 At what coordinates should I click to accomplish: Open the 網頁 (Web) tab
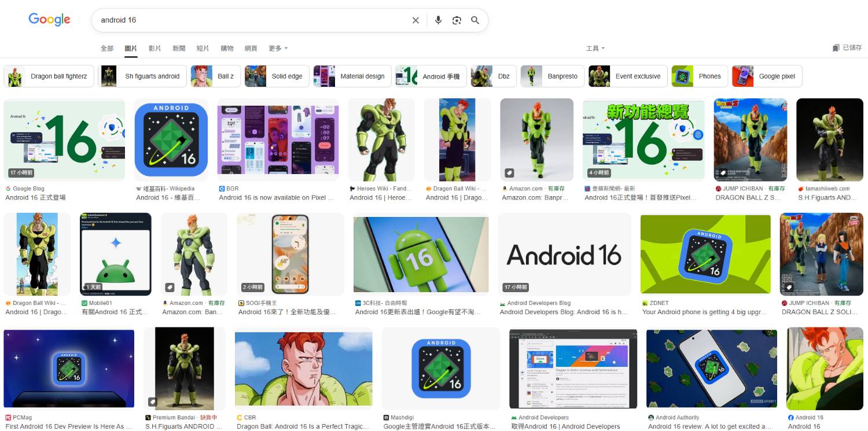click(x=251, y=49)
